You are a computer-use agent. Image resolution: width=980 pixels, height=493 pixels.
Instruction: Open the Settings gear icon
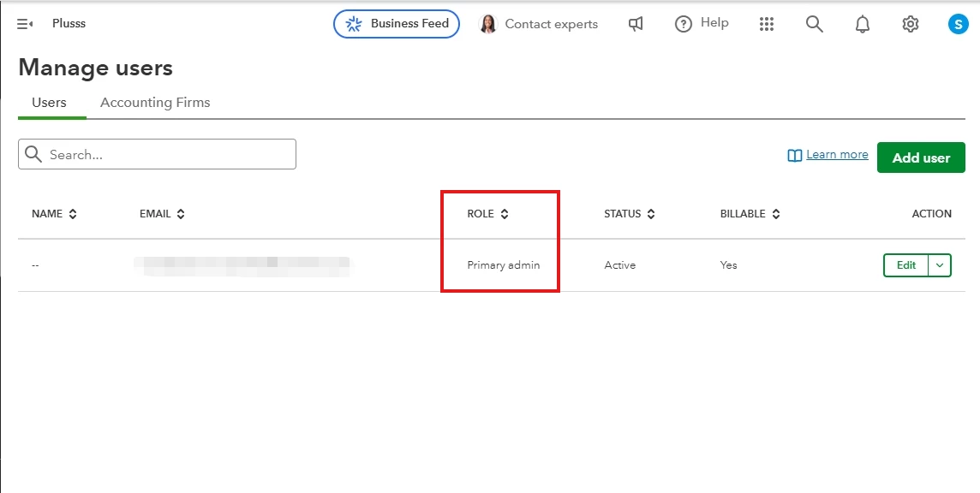click(x=910, y=24)
